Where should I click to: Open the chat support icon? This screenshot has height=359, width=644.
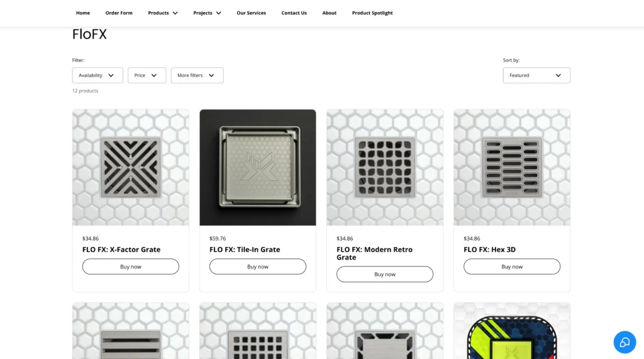[625, 342]
